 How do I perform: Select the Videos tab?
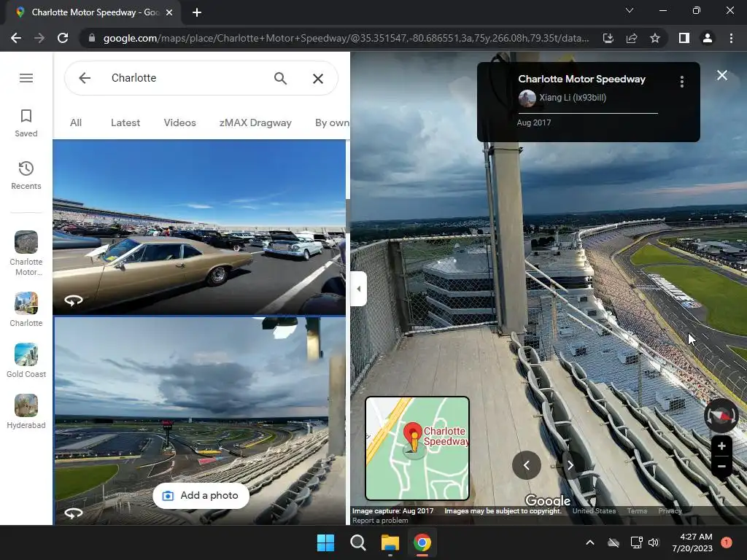(x=179, y=122)
